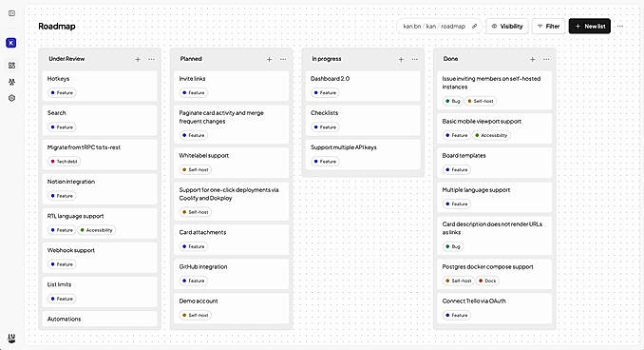Open the RTL language support card
The width and height of the screenshot is (644, 350).
pyautogui.click(x=100, y=224)
